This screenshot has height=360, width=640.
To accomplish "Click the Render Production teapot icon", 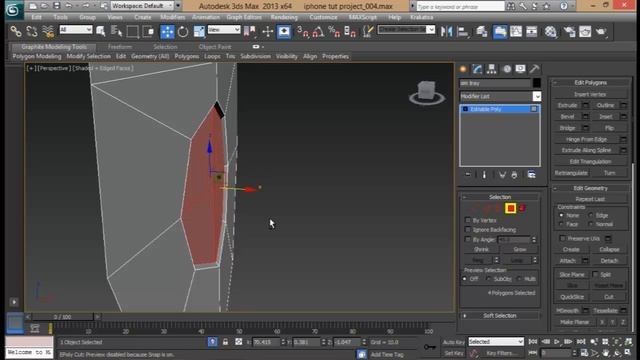I will pyautogui.click(x=601, y=31).
